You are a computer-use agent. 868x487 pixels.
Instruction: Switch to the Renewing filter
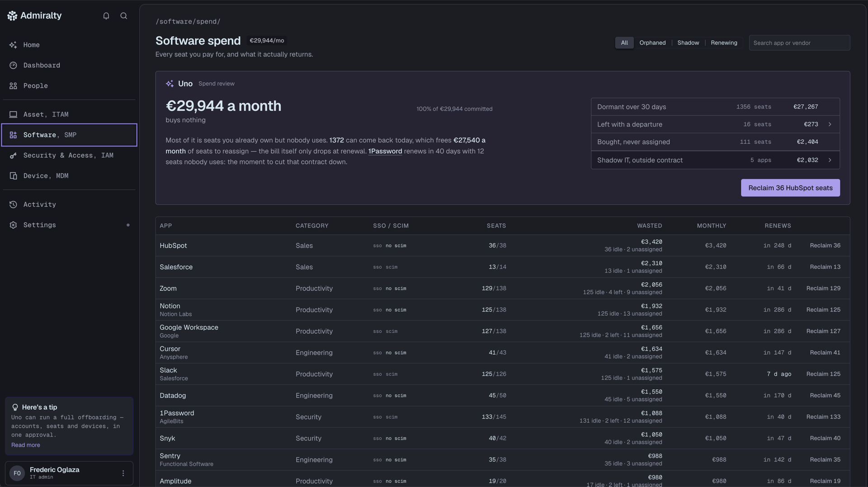click(x=724, y=43)
